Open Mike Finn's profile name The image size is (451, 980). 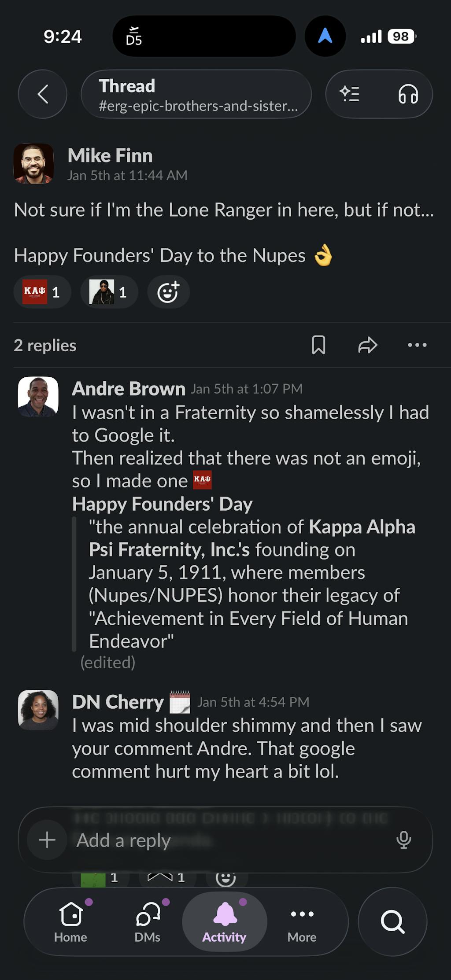point(110,156)
